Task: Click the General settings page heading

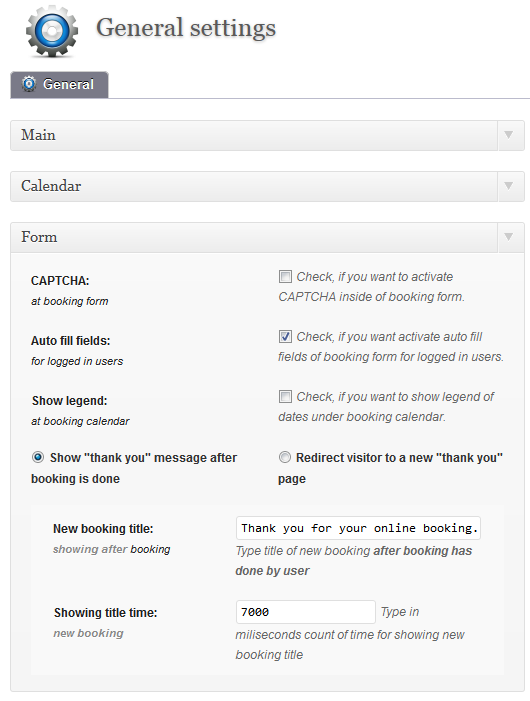Action: (186, 28)
